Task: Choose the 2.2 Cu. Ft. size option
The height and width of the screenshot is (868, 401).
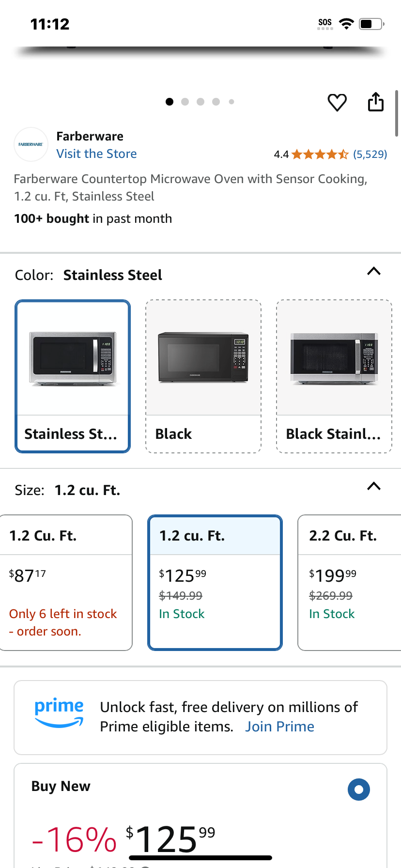Action: 350,583
